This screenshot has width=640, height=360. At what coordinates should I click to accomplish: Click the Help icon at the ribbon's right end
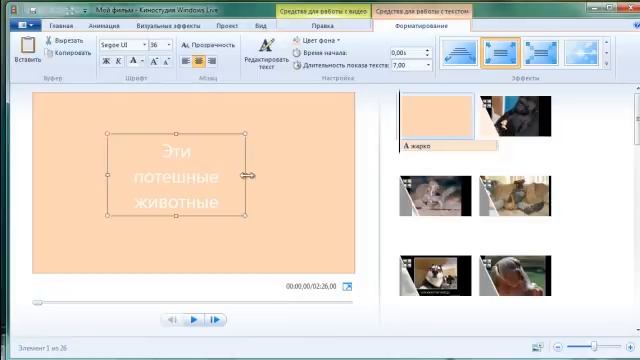637,26
